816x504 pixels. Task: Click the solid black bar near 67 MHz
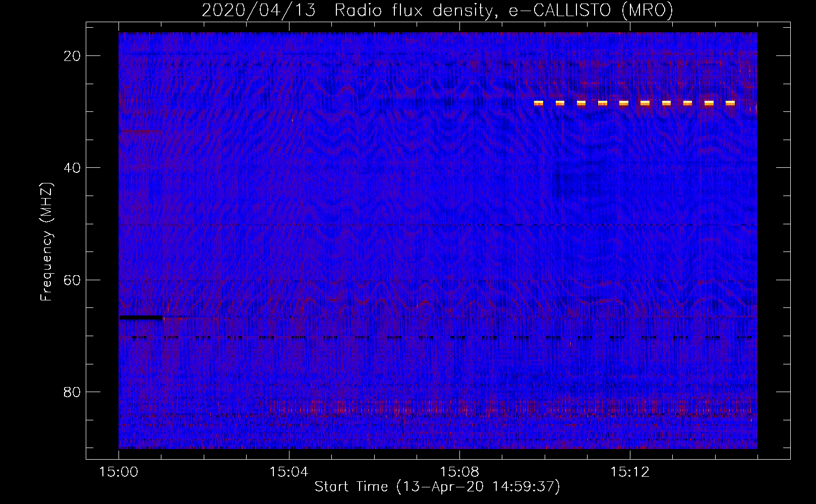click(141, 318)
